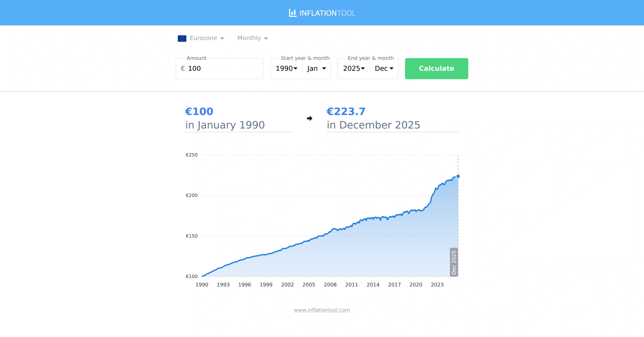Click the €223.7 result value

pos(346,111)
